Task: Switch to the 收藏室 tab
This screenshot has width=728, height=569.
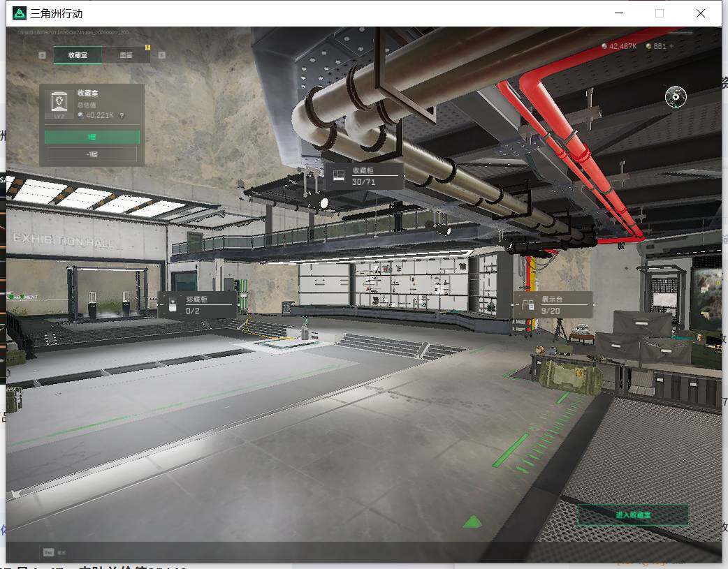Action: 78,54
